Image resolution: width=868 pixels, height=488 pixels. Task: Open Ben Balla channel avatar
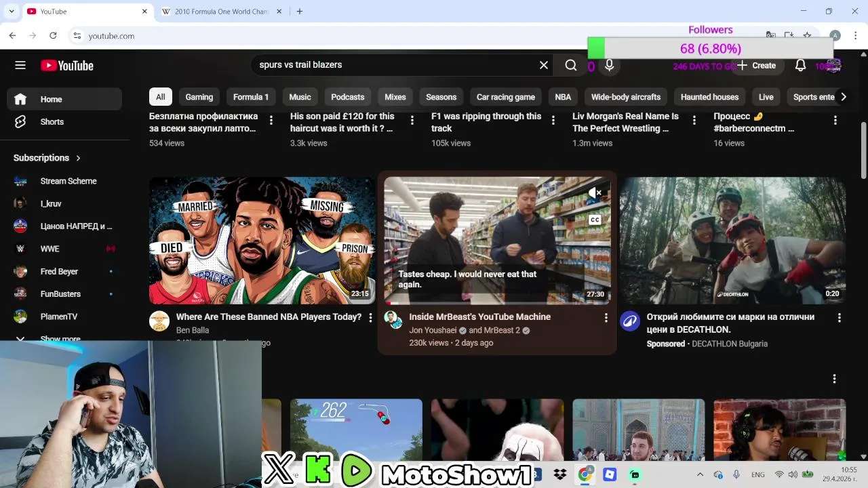[159, 321]
